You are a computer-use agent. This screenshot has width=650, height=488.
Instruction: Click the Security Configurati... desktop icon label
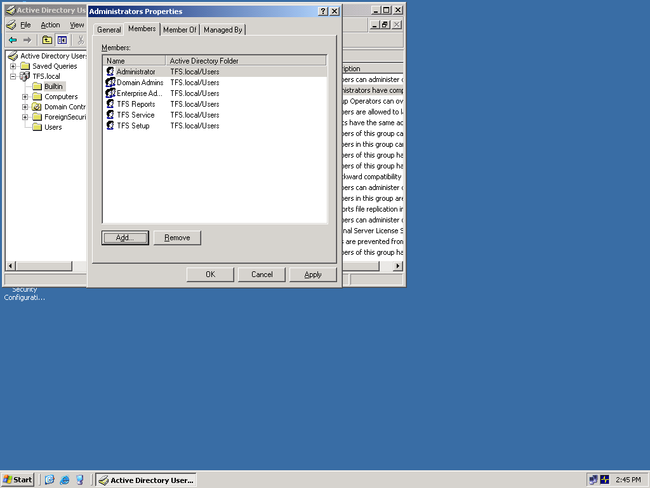click(x=24, y=294)
